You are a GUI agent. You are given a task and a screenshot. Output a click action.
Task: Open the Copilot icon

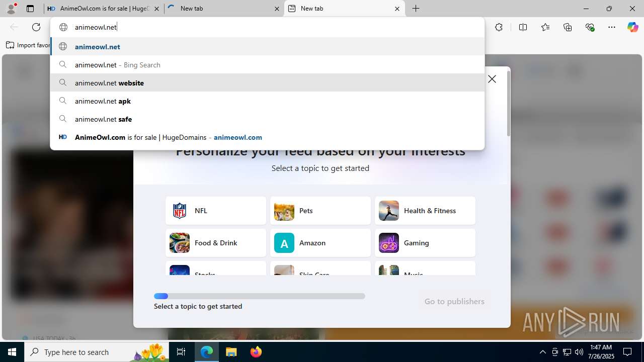632,27
